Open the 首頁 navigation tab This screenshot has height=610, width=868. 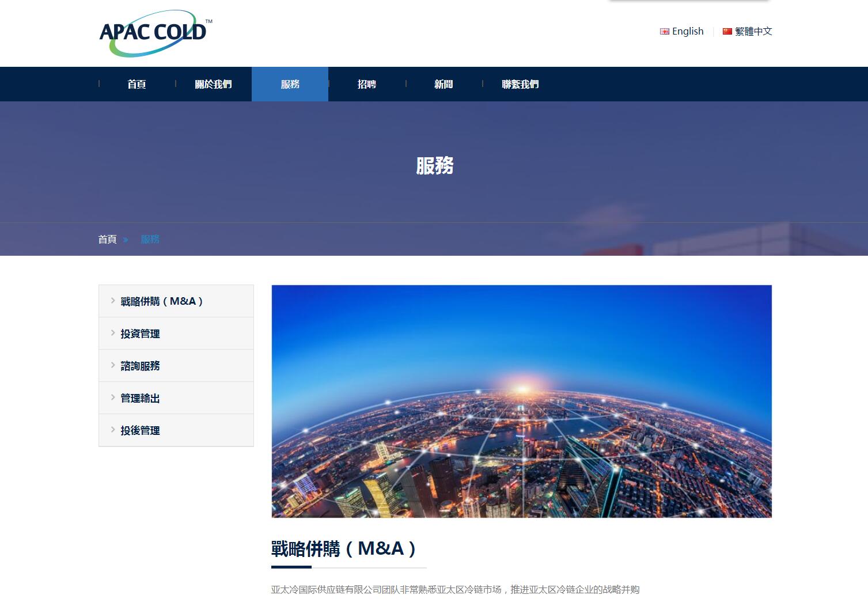tap(137, 84)
